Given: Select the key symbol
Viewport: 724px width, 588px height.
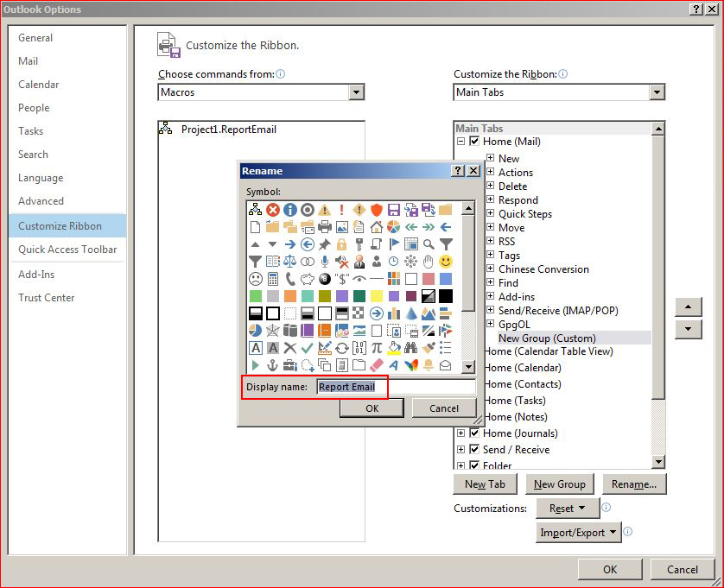Looking at the screenshot, I should coord(359,244).
